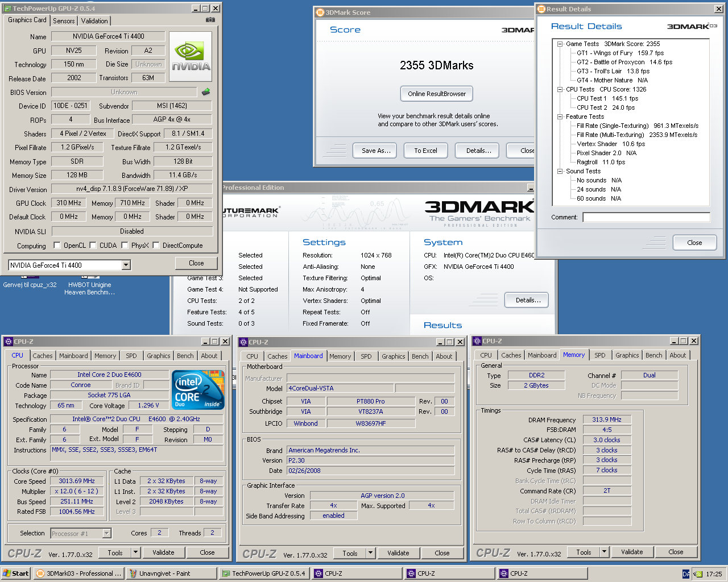Click DRAM Frequency value 313.9 MHz
This screenshot has height=582, width=728.
point(607,419)
